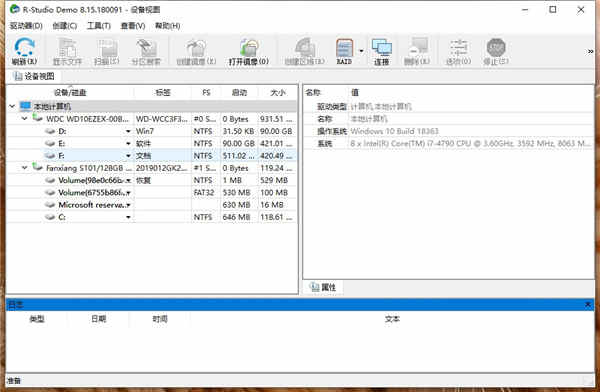Select the Properties (属性) tab
The image size is (600, 392).
coord(324,287)
